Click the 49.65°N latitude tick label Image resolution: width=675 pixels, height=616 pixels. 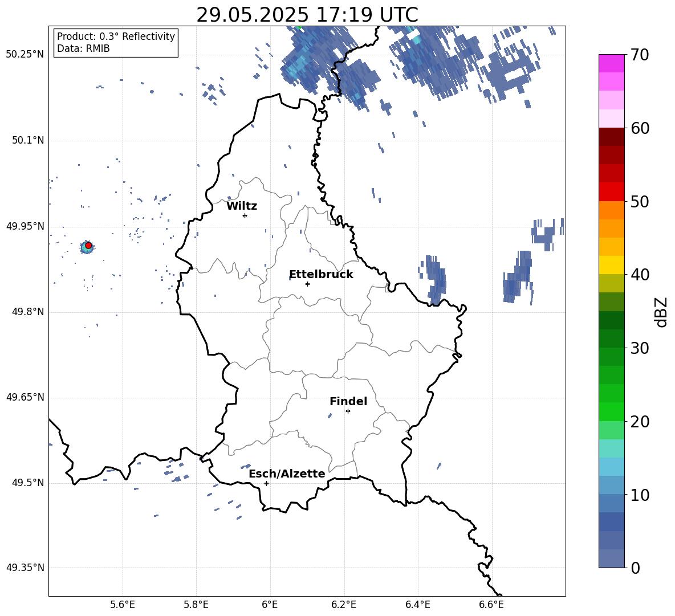tap(25, 397)
